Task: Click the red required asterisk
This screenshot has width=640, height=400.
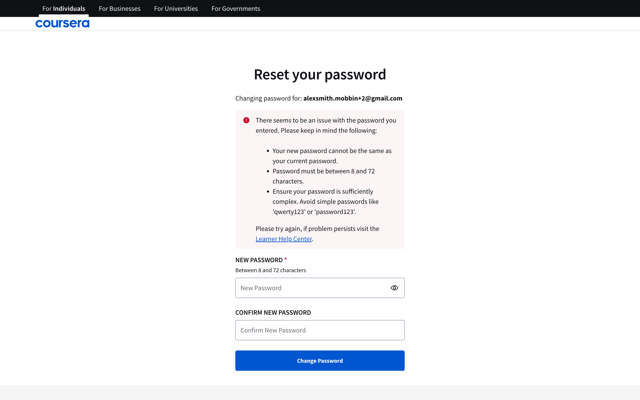Action: coord(286,259)
